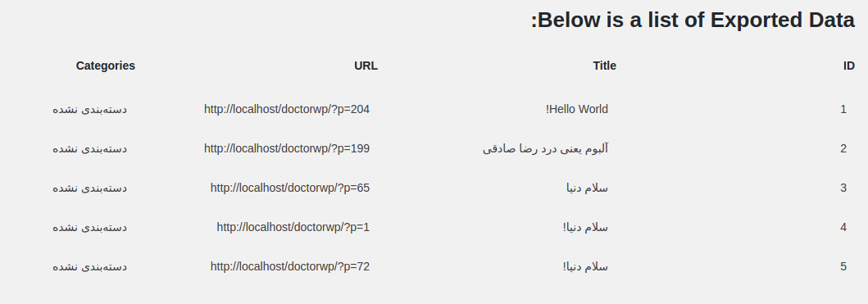This screenshot has height=304, width=868.
Task: Click the URL ending in p=204
Action: tap(287, 109)
